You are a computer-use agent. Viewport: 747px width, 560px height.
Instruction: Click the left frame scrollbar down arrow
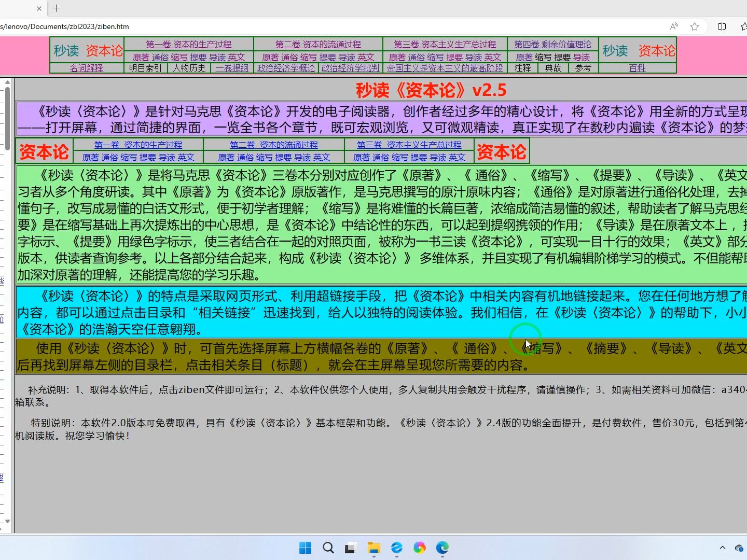pos(7,521)
